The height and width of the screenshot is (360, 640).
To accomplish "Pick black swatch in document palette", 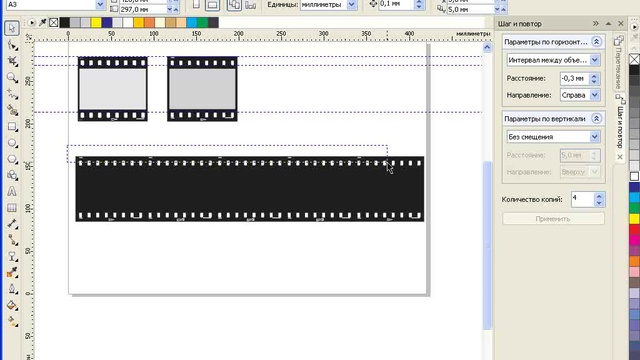I will pyautogui.click(x=65, y=23).
